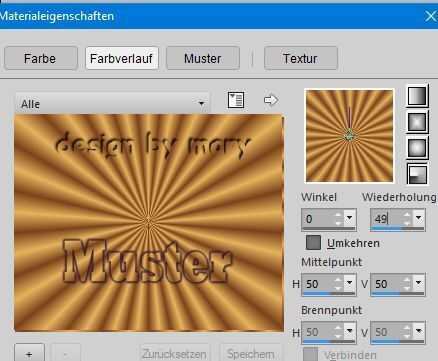Add new gradient with plus button
Screen dimensions: 438x361
click(x=29, y=353)
